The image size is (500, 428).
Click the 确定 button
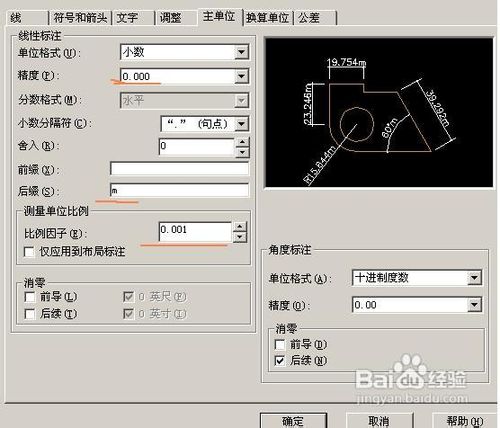(293, 421)
